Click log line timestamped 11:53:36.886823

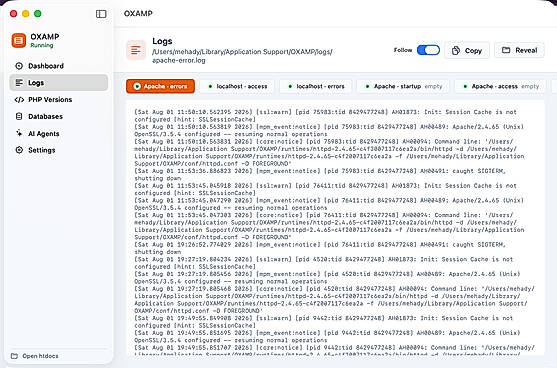[320, 175]
